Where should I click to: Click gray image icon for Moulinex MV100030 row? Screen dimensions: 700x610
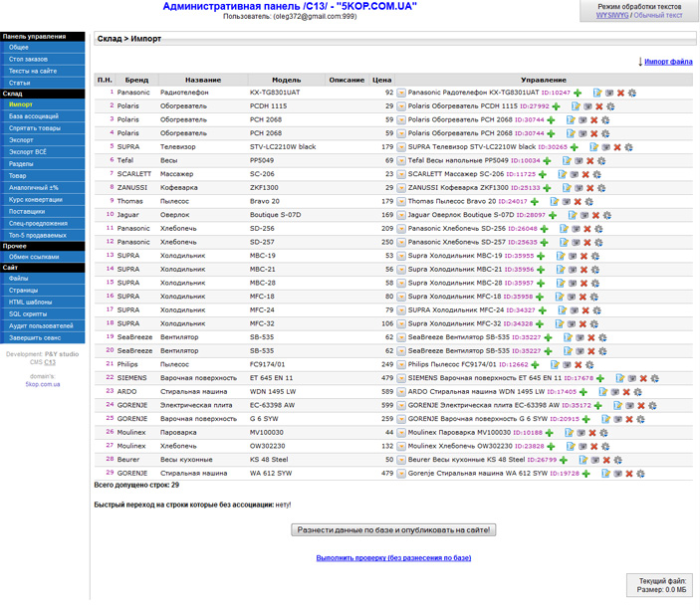(581, 433)
